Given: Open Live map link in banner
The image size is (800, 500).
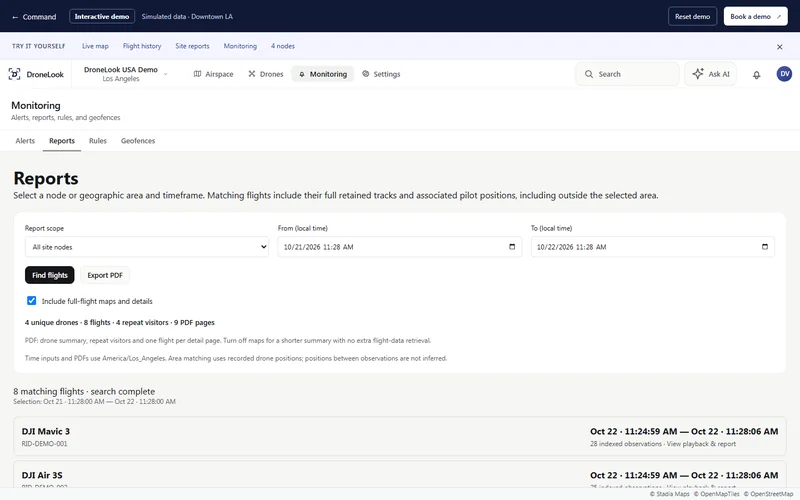Looking at the screenshot, I should (95, 46).
